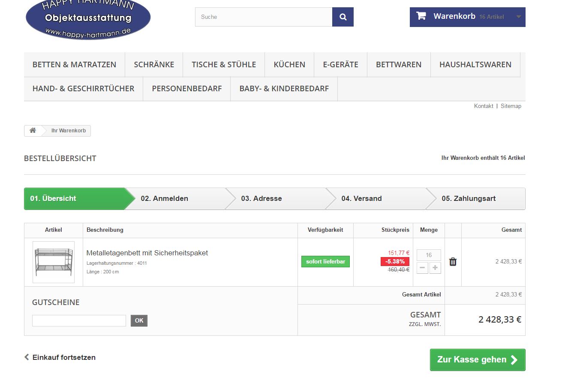Click the Länge : 200 cm text
The image size is (583, 392).
coord(102,272)
